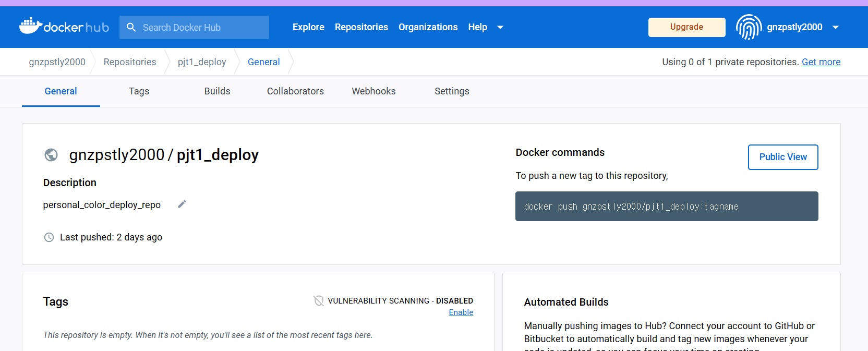The height and width of the screenshot is (351, 868).
Task: Click the Public View button
Action: coord(783,157)
